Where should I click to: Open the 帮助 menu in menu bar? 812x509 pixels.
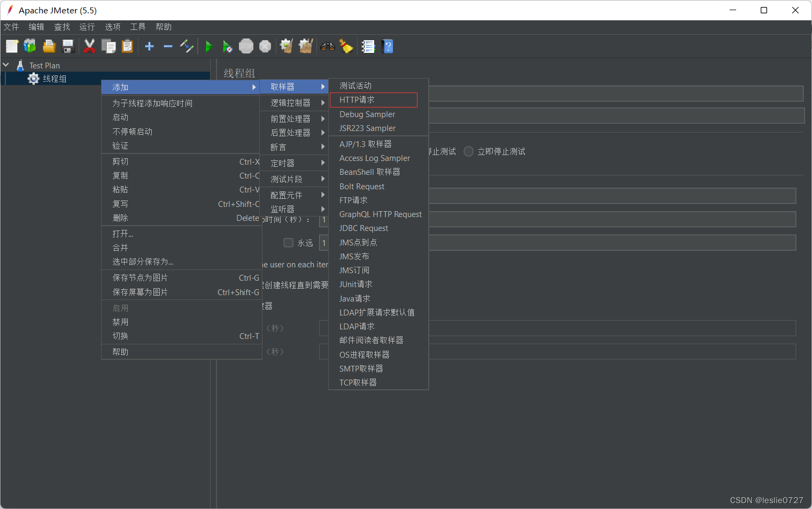click(164, 27)
